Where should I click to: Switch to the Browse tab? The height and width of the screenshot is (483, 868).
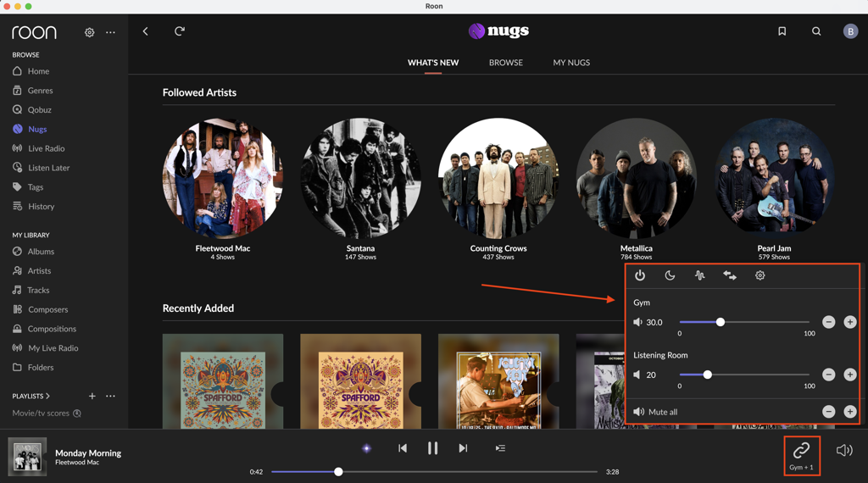click(x=505, y=63)
